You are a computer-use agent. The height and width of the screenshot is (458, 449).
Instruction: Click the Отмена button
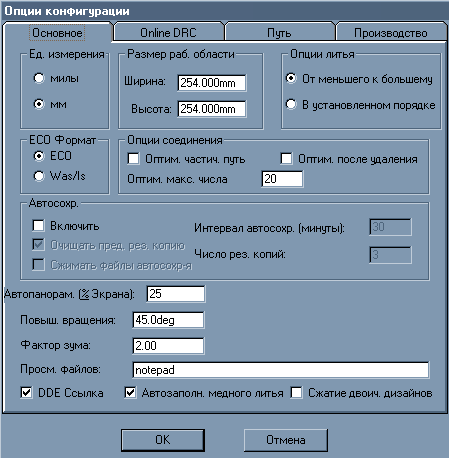286,440
